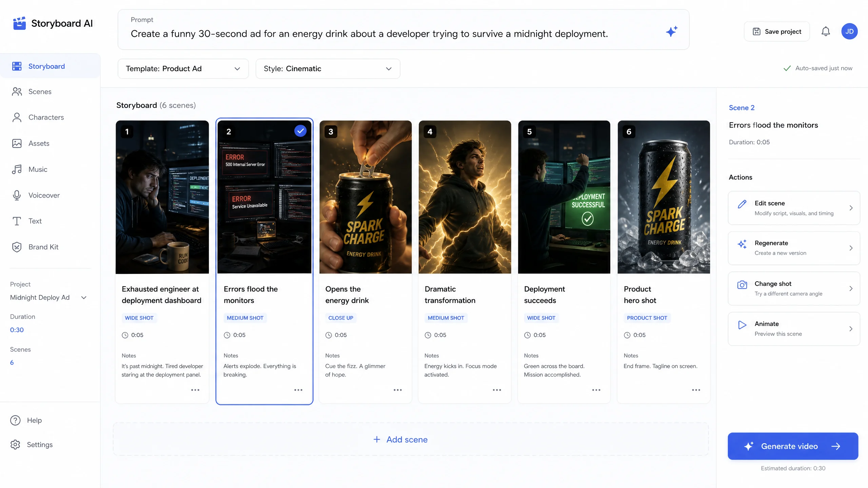Expand Edit scene action chevron
The height and width of the screenshot is (488, 868).
tap(851, 208)
